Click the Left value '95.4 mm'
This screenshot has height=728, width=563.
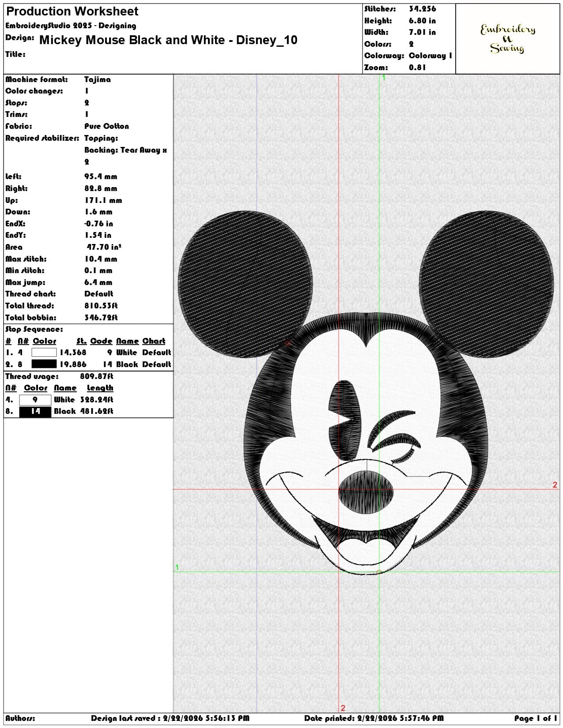click(x=101, y=176)
